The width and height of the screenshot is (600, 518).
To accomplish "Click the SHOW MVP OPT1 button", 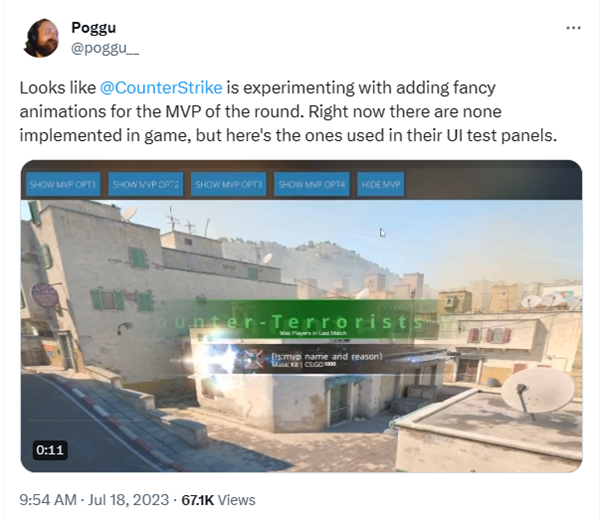I will 63,184.
